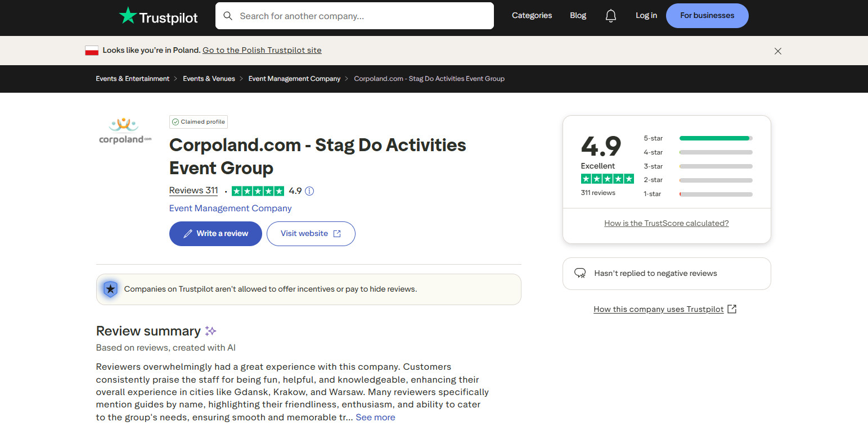Dismiss the Poland location banner

(x=778, y=51)
